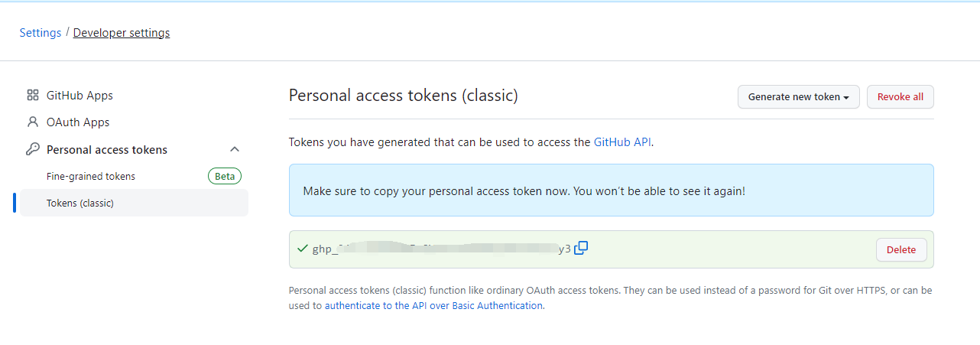Go back to Settings via the breadcrumb
The image size is (980, 345).
(x=41, y=33)
